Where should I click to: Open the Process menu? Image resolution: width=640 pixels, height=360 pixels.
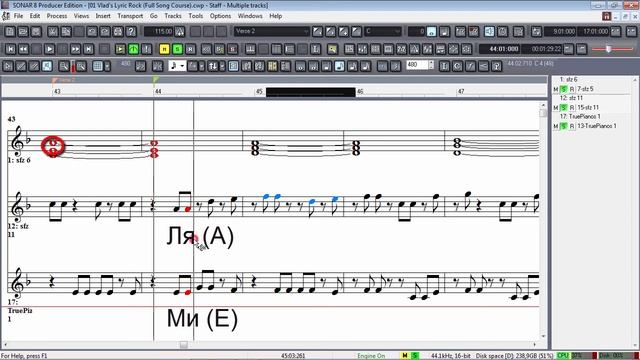[57, 16]
